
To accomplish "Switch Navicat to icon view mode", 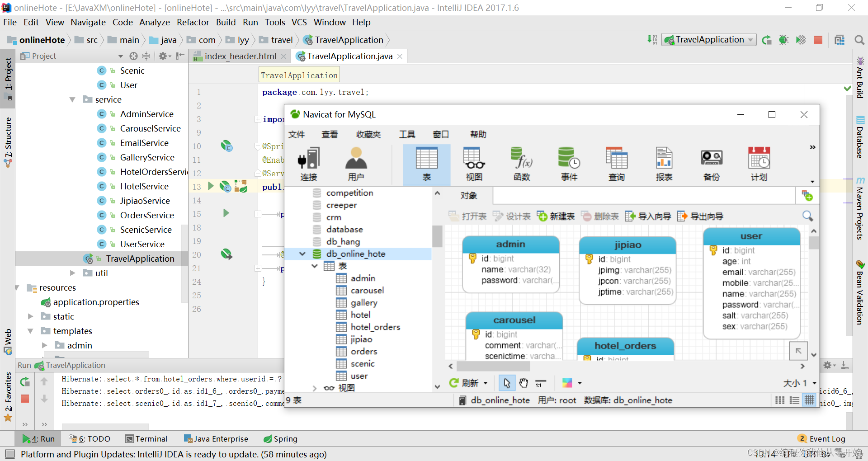I will point(780,400).
